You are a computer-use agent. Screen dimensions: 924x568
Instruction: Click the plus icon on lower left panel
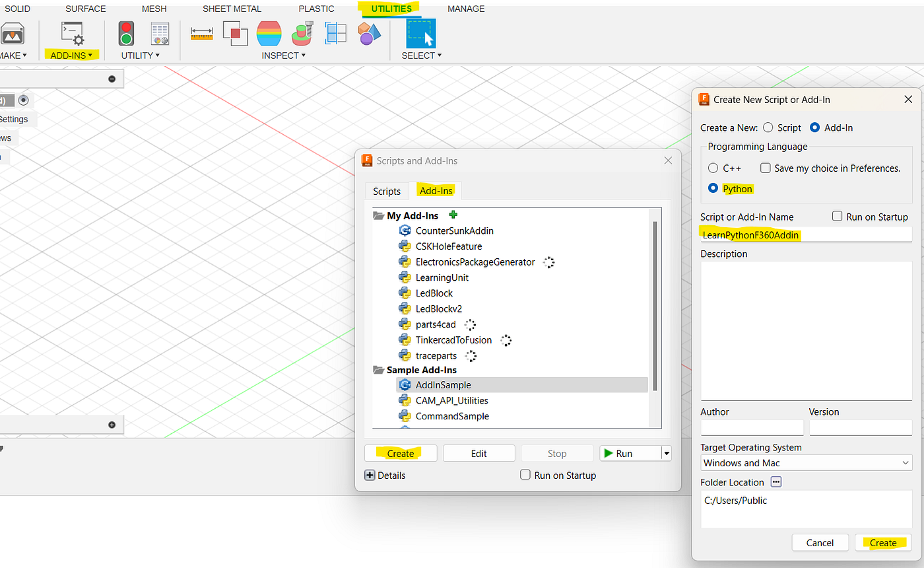coord(112,425)
